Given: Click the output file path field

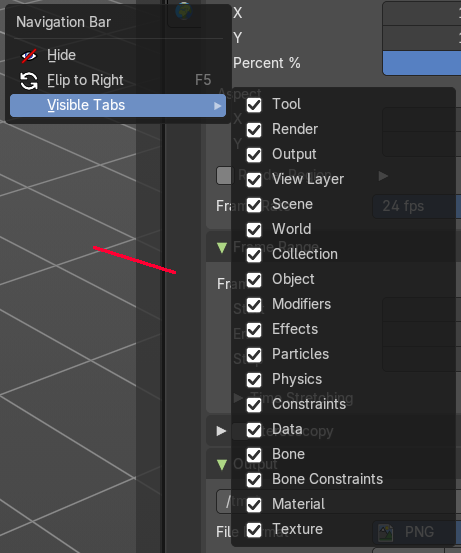Looking at the screenshot, I should 339,501.
